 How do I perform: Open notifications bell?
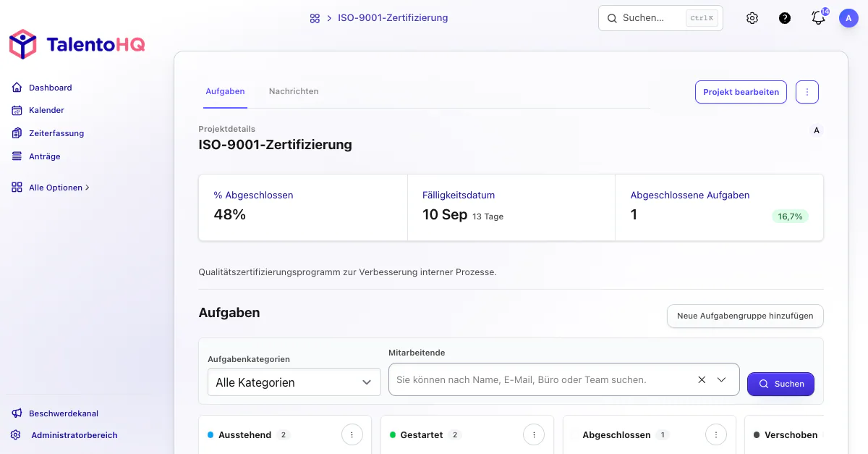coord(819,17)
